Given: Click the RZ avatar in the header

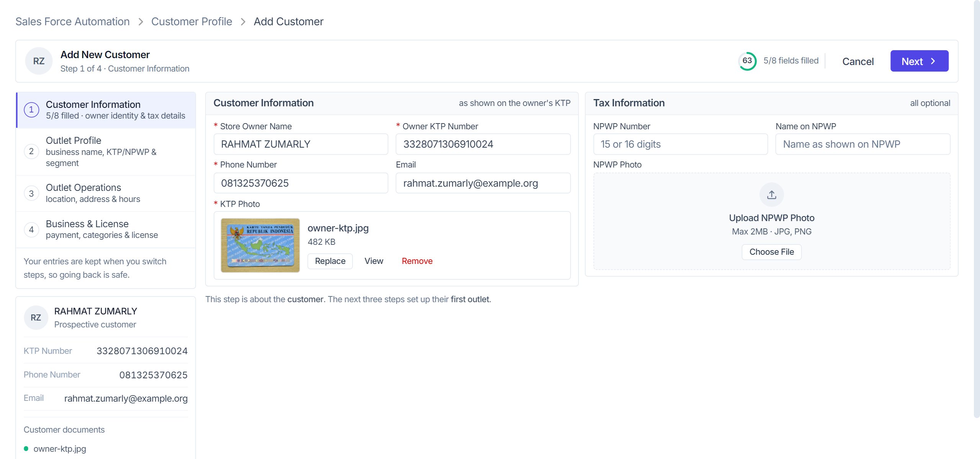Looking at the screenshot, I should click(x=39, y=61).
